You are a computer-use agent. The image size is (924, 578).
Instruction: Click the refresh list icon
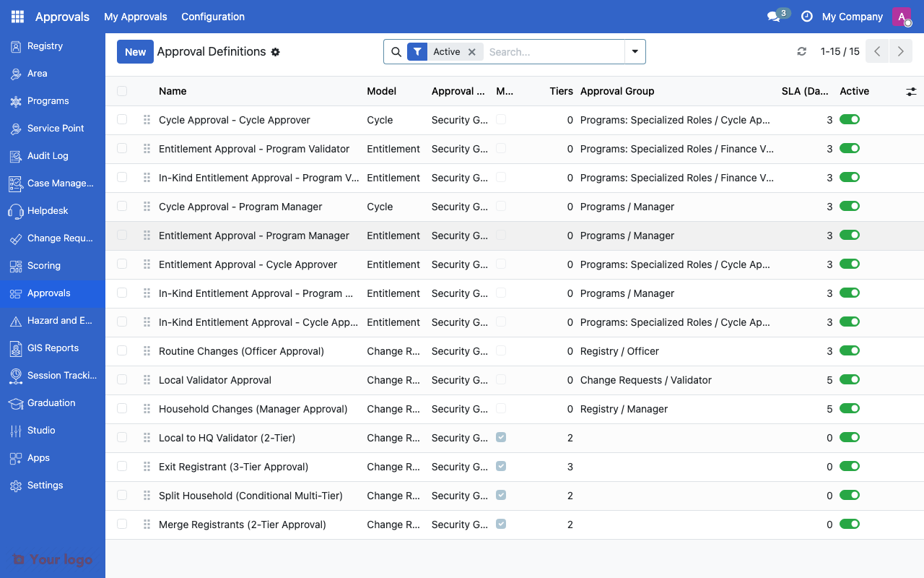801,52
